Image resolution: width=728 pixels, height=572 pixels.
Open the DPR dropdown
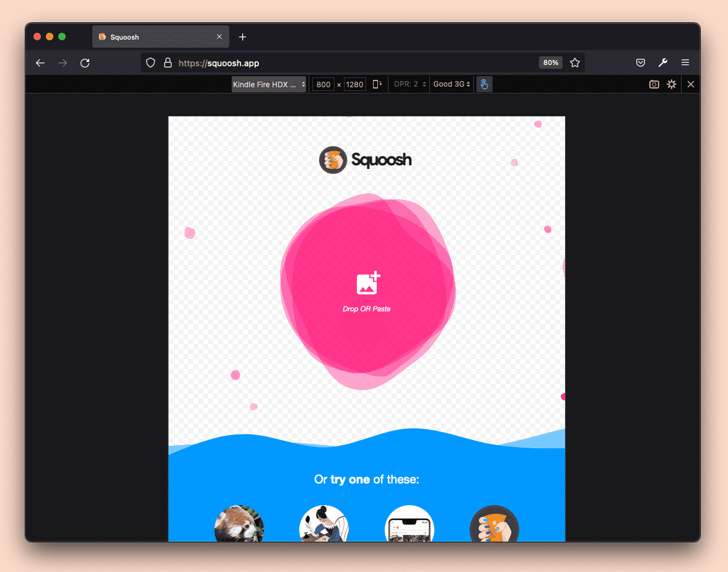(x=409, y=84)
